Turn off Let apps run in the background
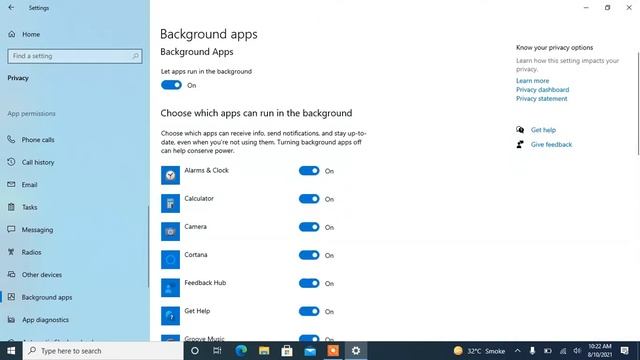Screen dimensions: 640x360 point(171,85)
